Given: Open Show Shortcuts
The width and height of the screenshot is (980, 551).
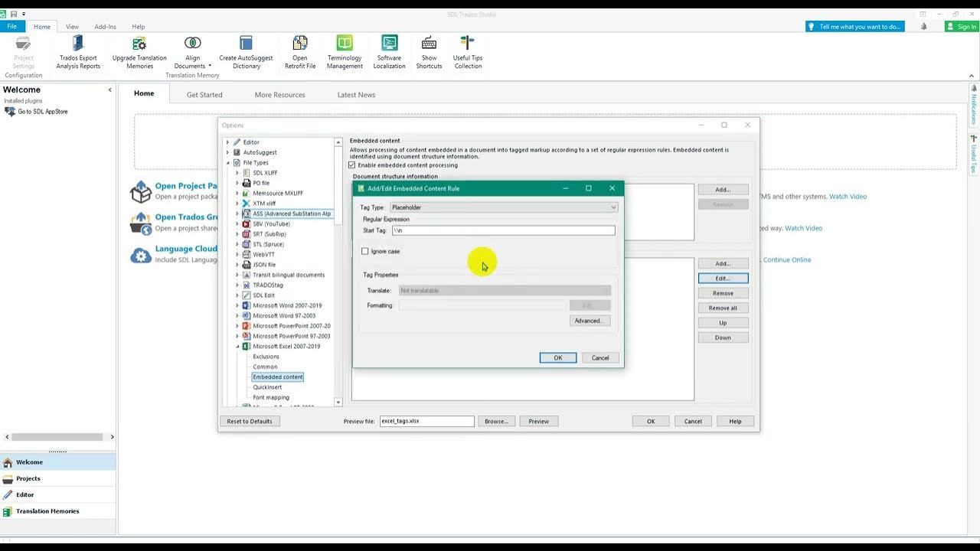Looking at the screenshot, I should [x=429, y=52].
